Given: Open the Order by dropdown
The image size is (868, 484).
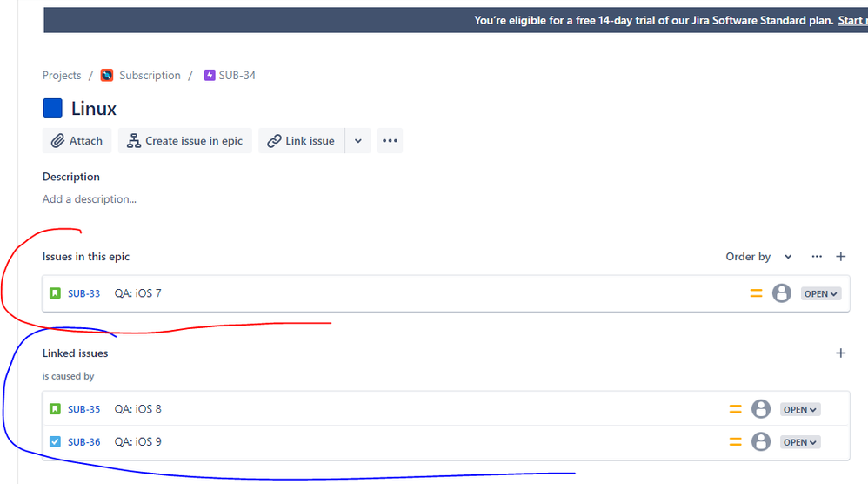Looking at the screenshot, I should tap(759, 257).
